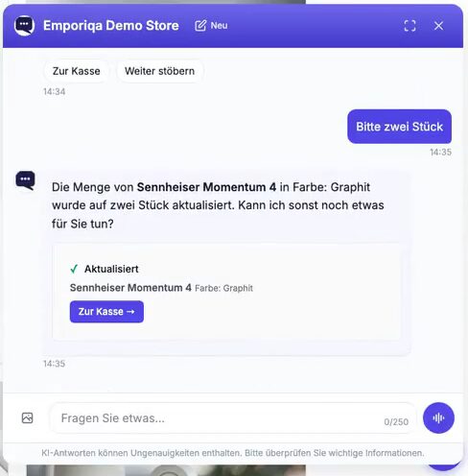Click the Aktualisiert status label
The image size is (468, 476).
click(111, 269)
